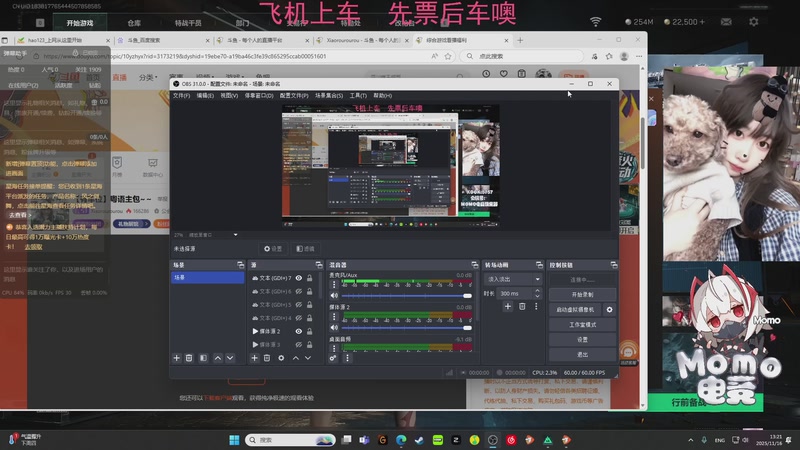The image size is (800, 450).
Task: Open OBS 停靠窗口(D) menu
Action: coord(259,95)
